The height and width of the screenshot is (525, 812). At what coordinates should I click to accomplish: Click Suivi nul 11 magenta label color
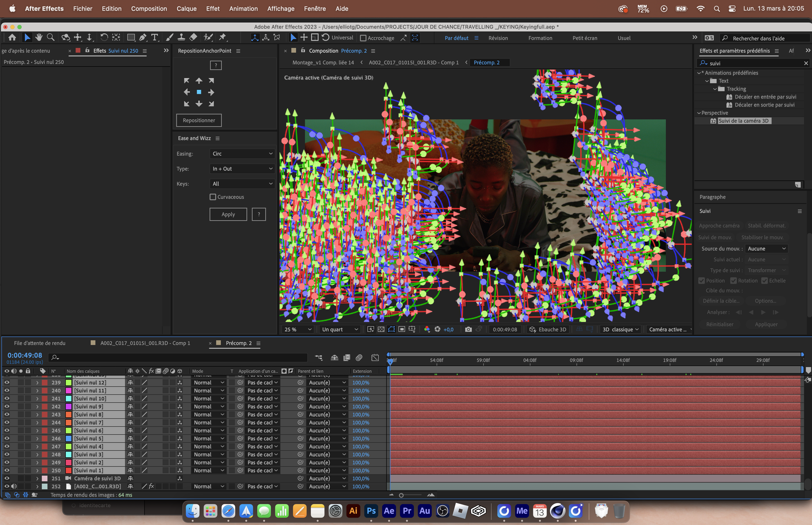point(69,390)
